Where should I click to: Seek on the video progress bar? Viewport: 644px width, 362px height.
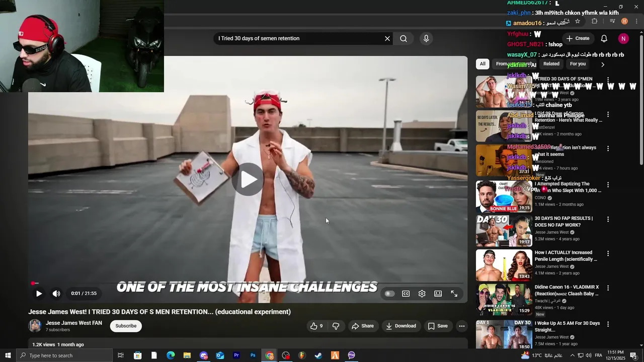(x=248, y=284)
